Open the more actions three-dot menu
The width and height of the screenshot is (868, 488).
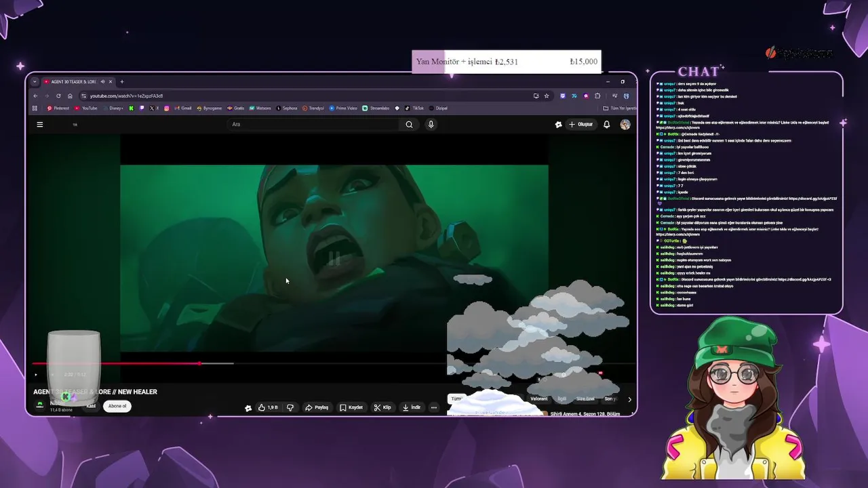pyautogui.click(x=434, y=407)
